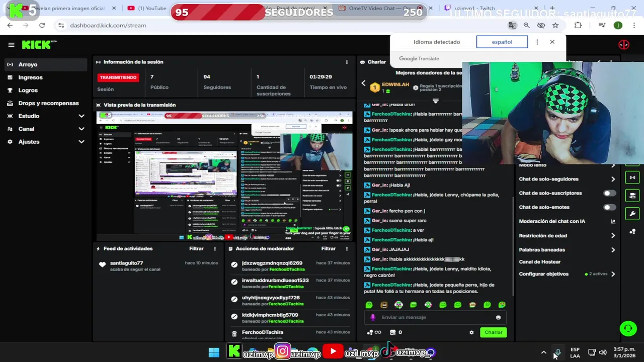This screenshot has height=362, width=644.
Task: Click banned user ktdkjvimphcmbtig5709
Action: 270,315
